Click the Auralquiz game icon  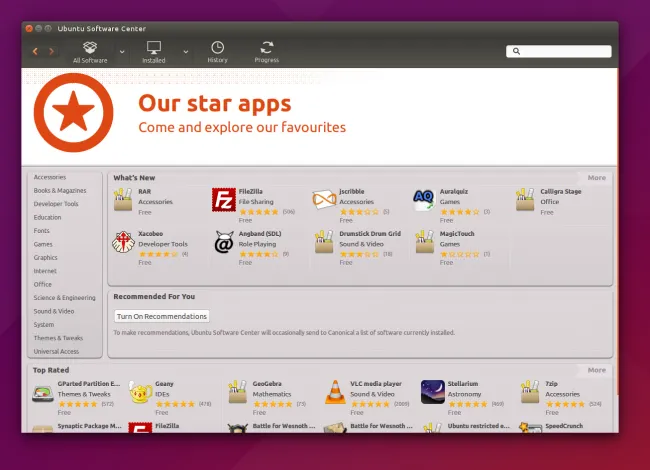click(424, 200)
